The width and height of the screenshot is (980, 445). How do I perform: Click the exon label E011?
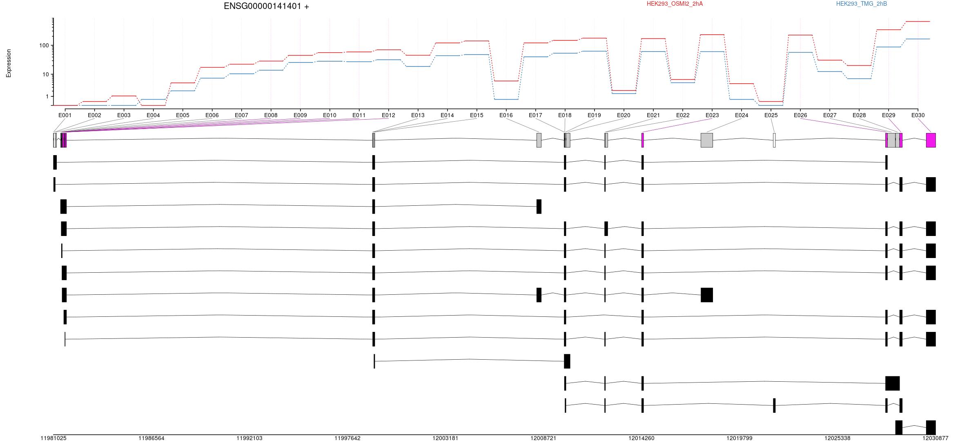[359, 115]
